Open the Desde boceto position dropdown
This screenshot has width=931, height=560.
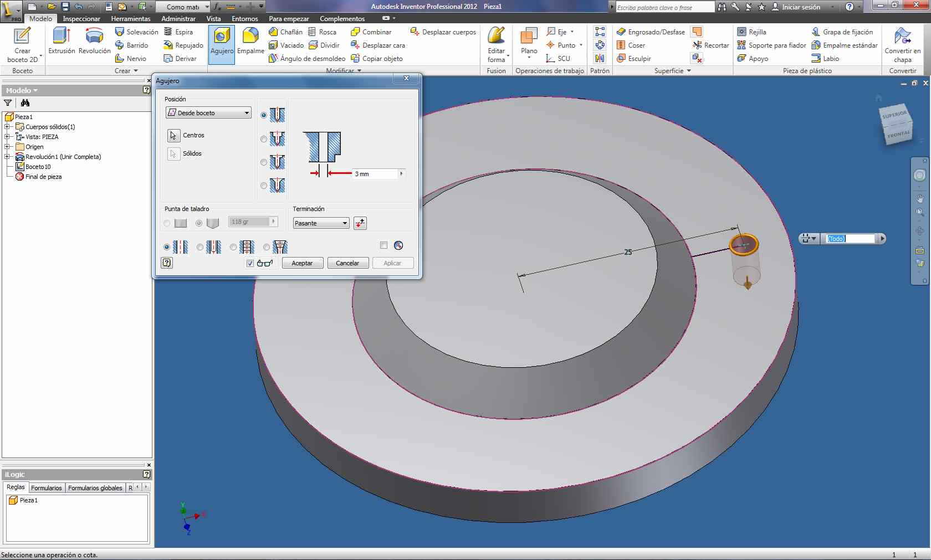[208, 112]
